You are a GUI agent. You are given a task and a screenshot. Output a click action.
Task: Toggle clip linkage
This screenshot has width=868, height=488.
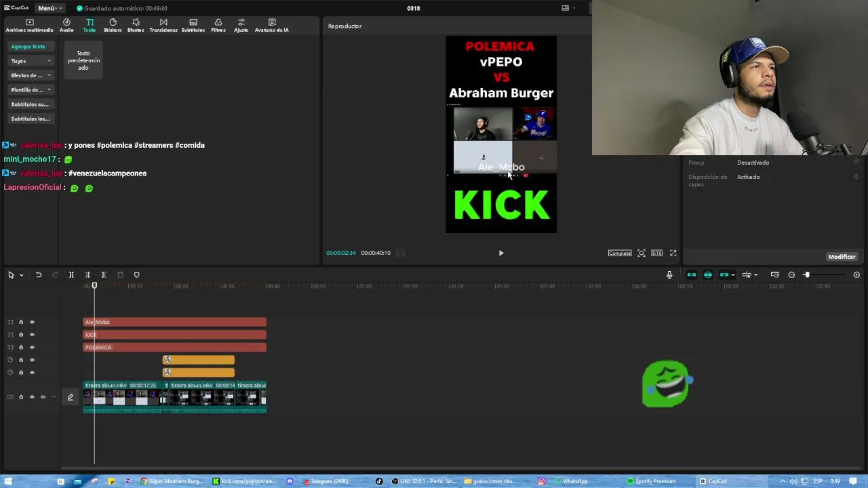pos(724,274)
